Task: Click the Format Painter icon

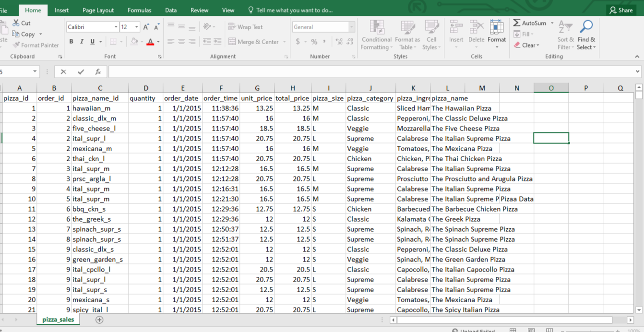Action: click(17, 45)
